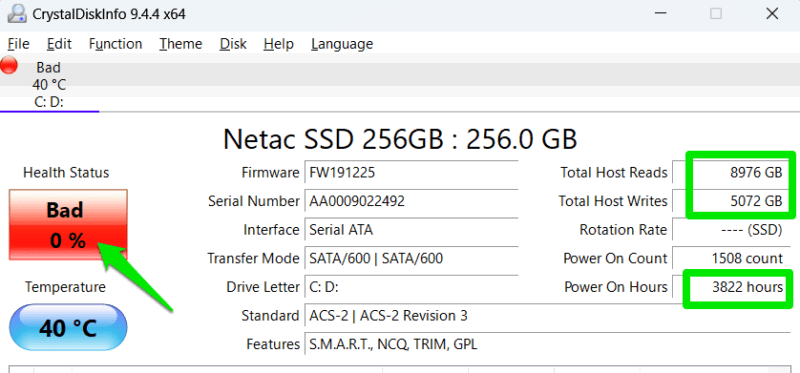Viewport: 800px width, 373px height.
Task: Maximize the CrystalDiskInfo window
Action: pyautogui.click(x=716, y=14)
